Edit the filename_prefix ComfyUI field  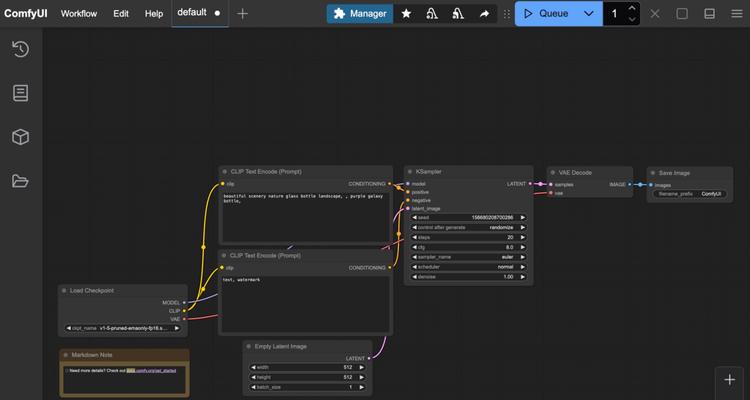point(690,194)
